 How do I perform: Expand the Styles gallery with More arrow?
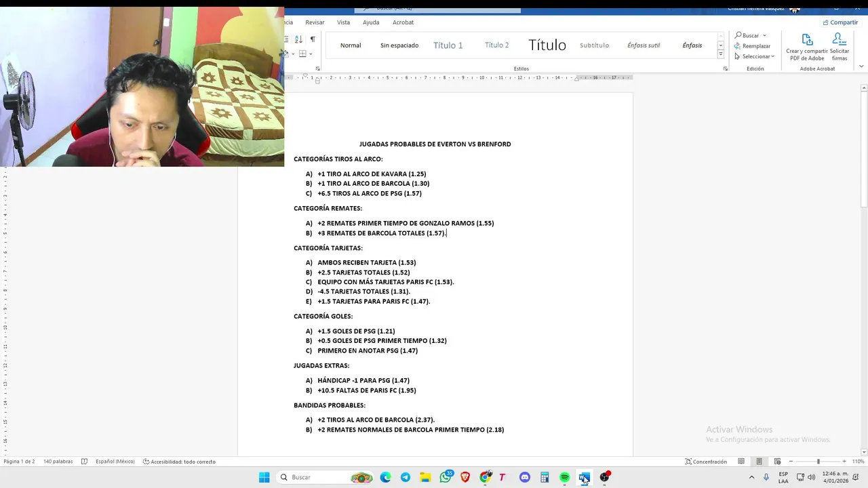tap(721, 56)
